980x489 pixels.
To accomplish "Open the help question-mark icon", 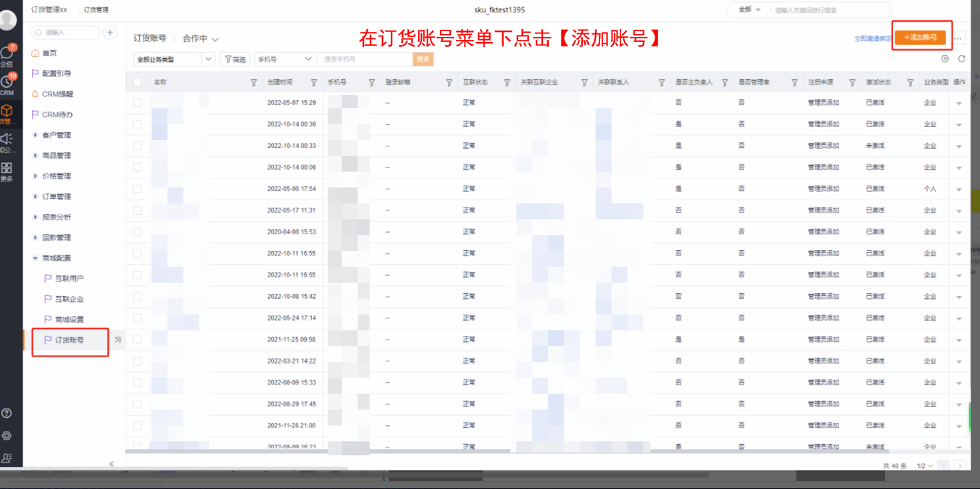I will (7, 413).
